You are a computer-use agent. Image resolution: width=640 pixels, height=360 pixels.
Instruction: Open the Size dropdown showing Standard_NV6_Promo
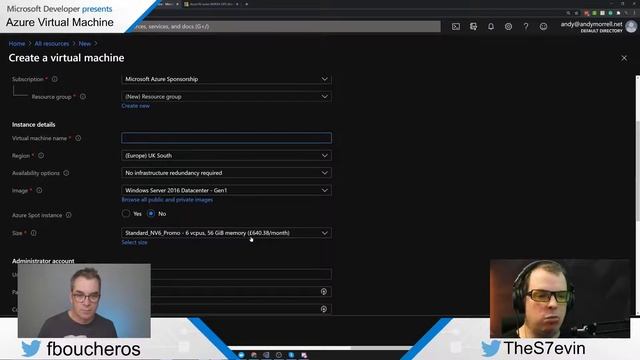[227, 233]
